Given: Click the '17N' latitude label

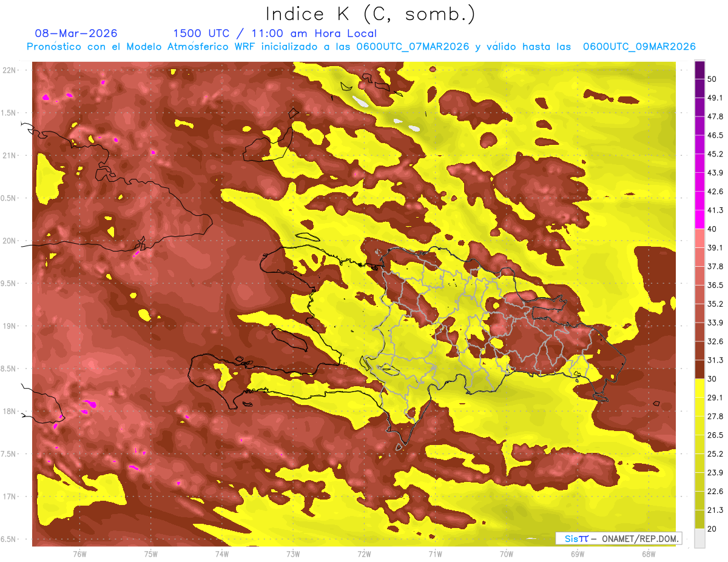Looking at the screenshot, I should click(x=10, y=497).
